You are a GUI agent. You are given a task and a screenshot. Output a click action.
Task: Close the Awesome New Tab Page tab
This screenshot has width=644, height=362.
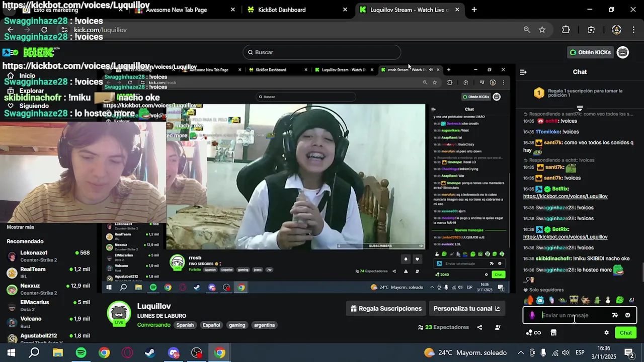tap(233, 10)
